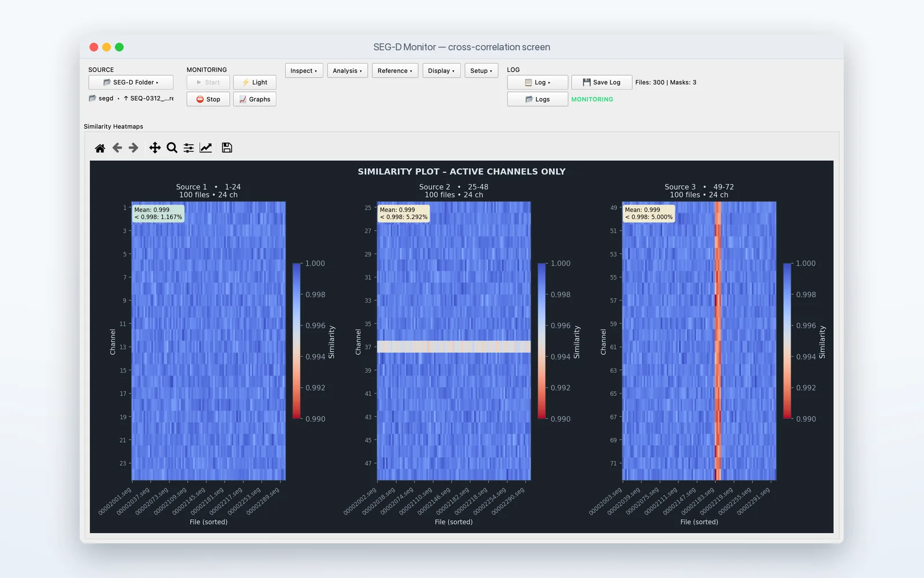Image resolution: width=924 pixels, height=578 pixels.
Task: Click the SEQ-0312 path label
Action: (148, 99)
